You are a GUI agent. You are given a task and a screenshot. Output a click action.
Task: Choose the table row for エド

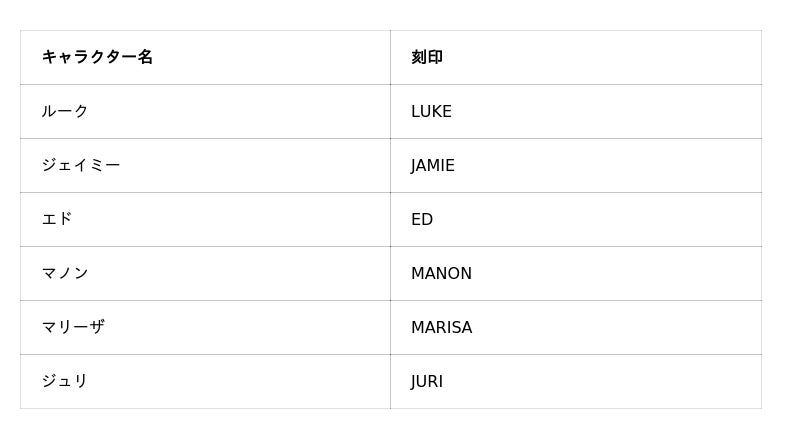[390, 220]
